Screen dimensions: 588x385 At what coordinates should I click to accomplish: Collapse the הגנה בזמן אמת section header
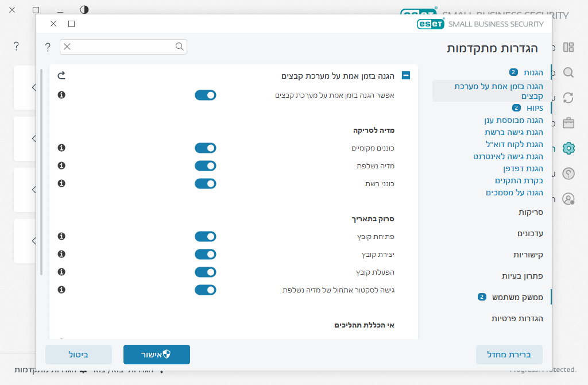pyautogui.click(x=406, y=75)
